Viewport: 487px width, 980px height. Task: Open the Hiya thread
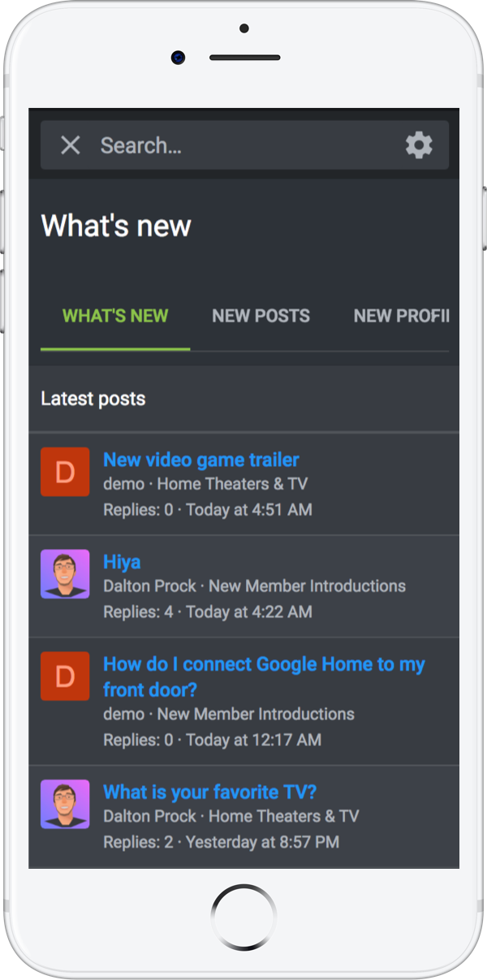tap(122, 562)
